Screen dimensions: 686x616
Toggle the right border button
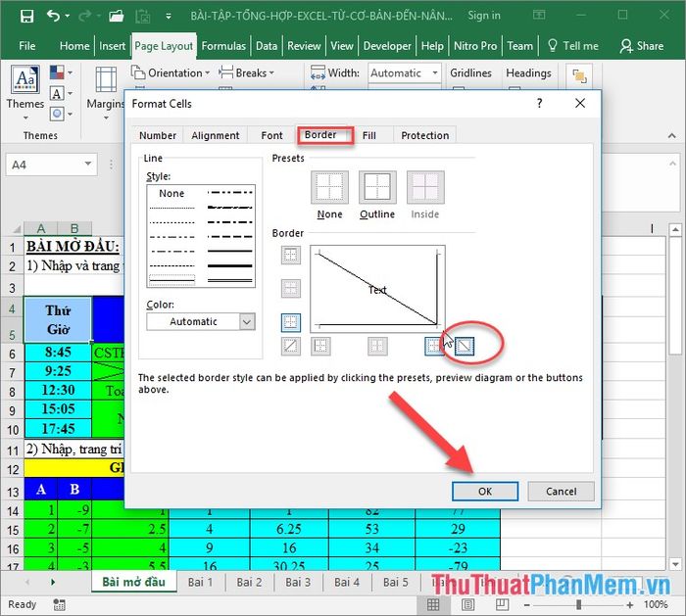click(434, 345)
